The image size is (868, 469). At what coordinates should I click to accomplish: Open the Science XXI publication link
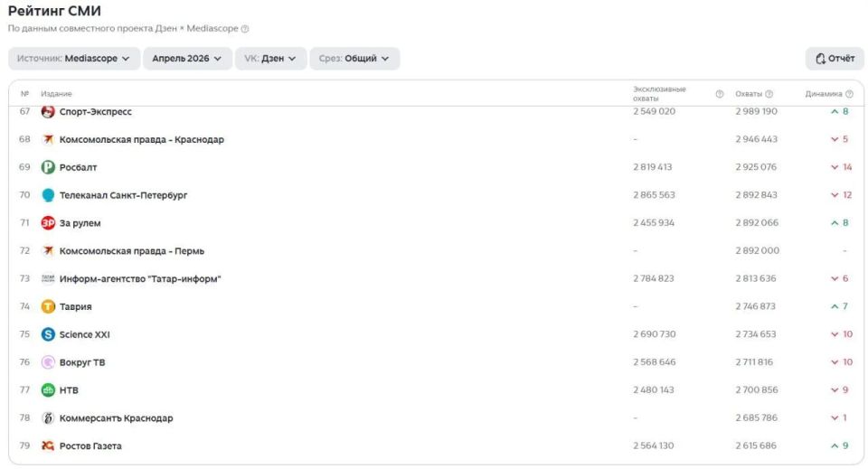pos(85,334)
